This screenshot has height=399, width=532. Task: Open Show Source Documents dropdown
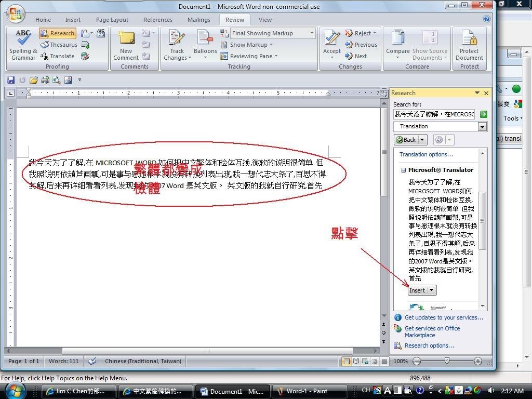coord(430,45)
